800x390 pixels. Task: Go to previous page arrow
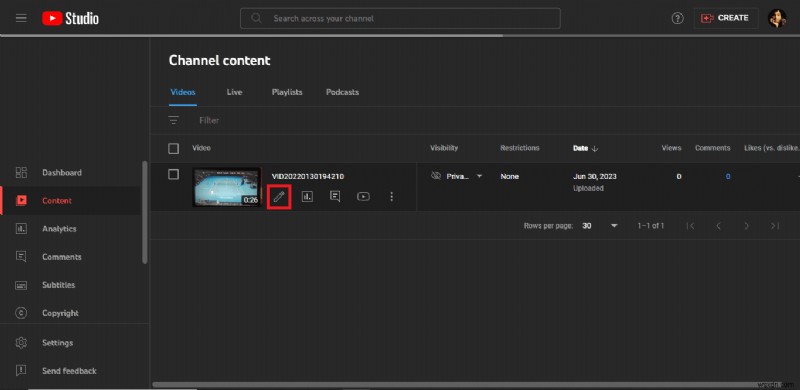click(x=718, y=226)
